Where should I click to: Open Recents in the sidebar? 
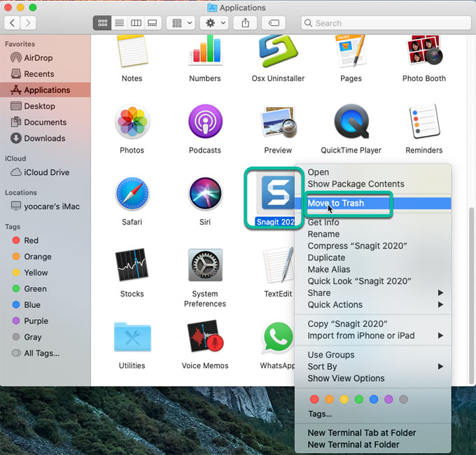coord(45,74)
